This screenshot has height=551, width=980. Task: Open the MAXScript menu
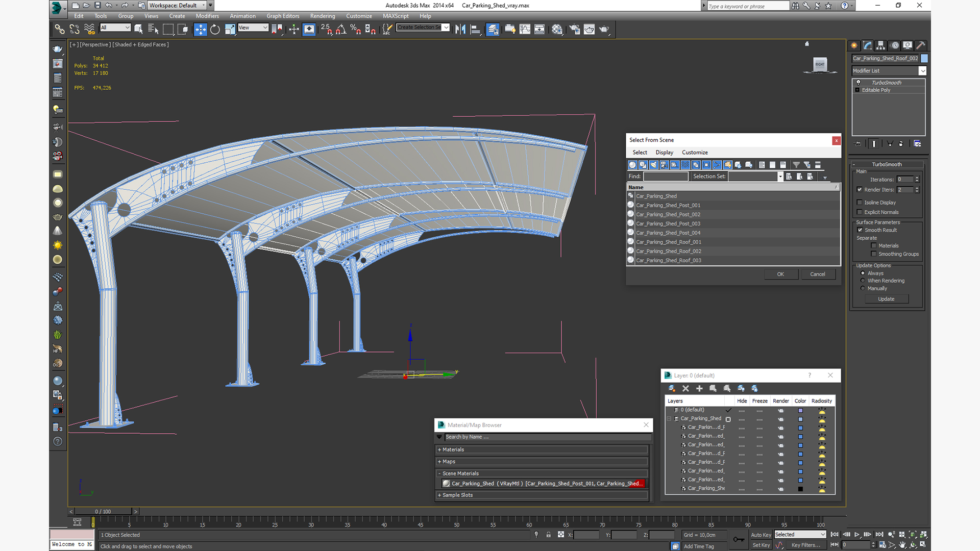pos(396,16)
